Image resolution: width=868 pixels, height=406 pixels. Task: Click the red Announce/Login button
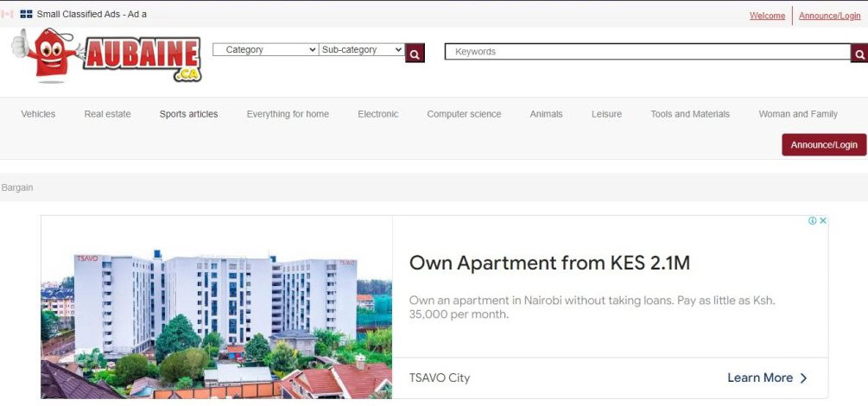(824, 144)
